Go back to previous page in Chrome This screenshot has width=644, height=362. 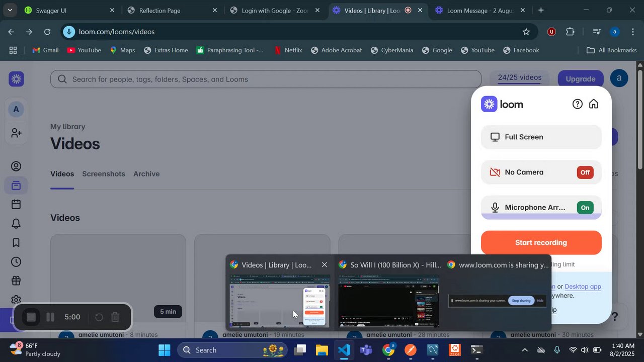point(11,32)
